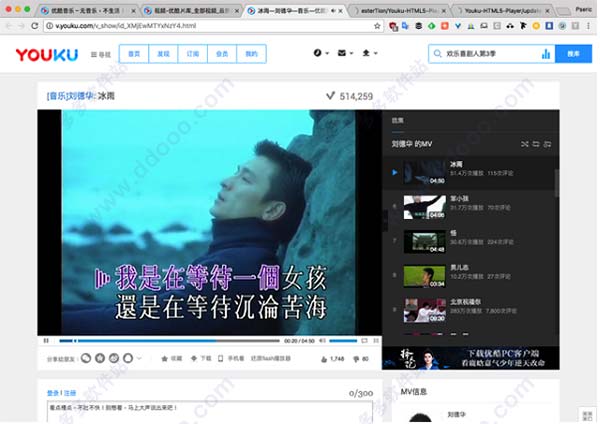Click the PC client download banner ad
The image size is (600, 424).
click(471, 358)
